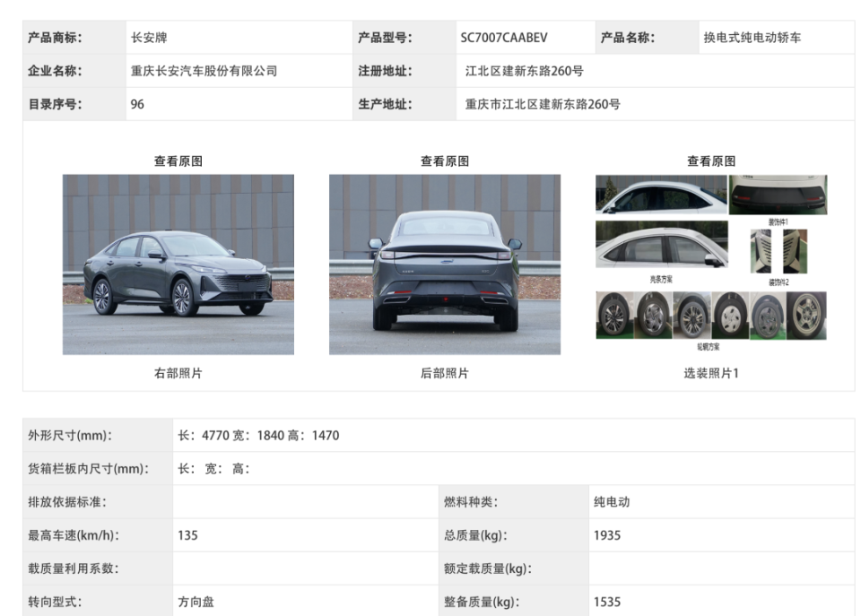861x616 pixels.
Task: Click the 产品型号 label
Action: coord(385,38)
